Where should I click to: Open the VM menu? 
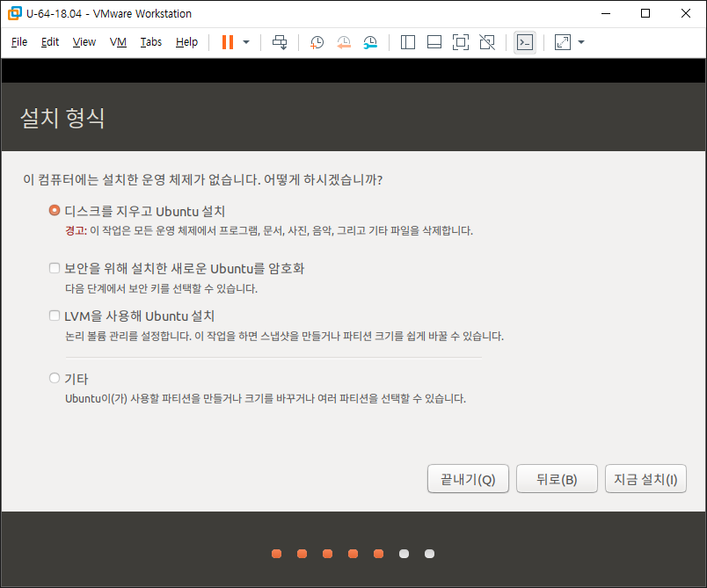[x=118, y=42]
